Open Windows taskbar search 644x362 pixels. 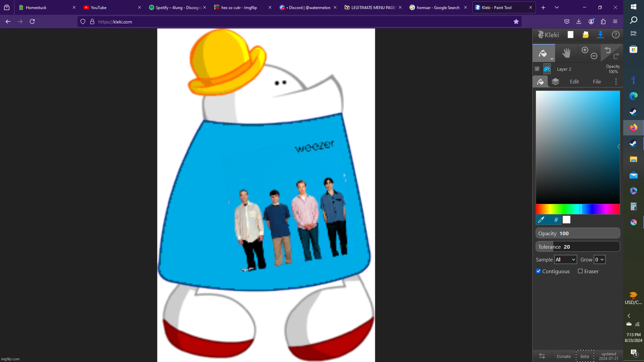tap(633, 20)
